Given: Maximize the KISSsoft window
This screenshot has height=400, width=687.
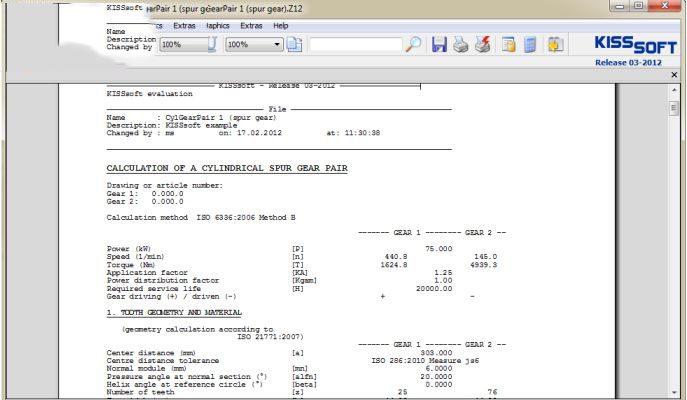Looking at the screenshot, I should coord(639,6).
